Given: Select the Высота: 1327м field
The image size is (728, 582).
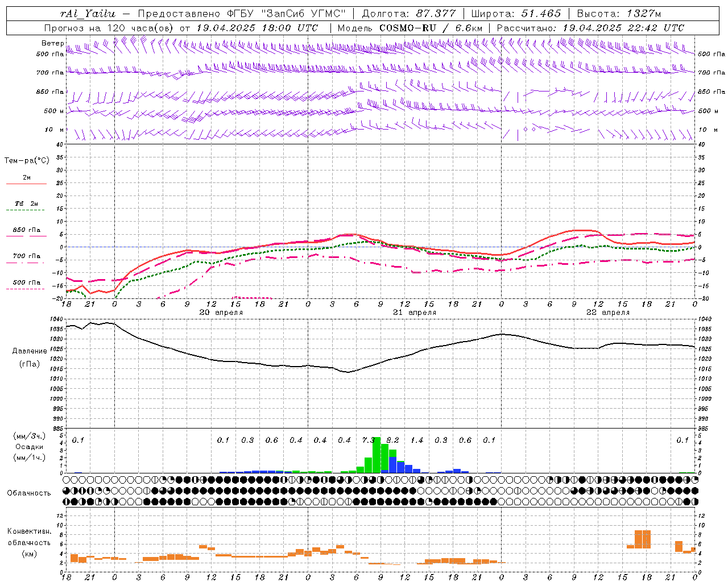Looking at the screenshot, I should click(x=619, y=14).
